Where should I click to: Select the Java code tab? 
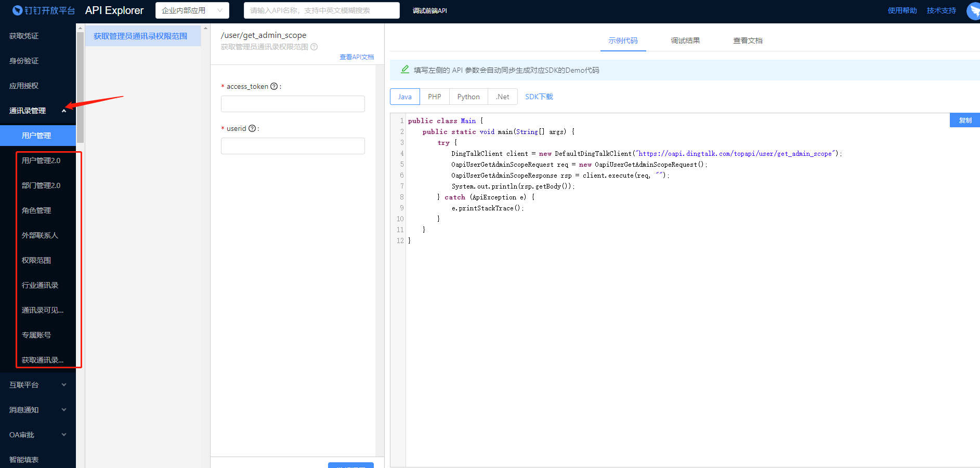[x=405, y=97]
